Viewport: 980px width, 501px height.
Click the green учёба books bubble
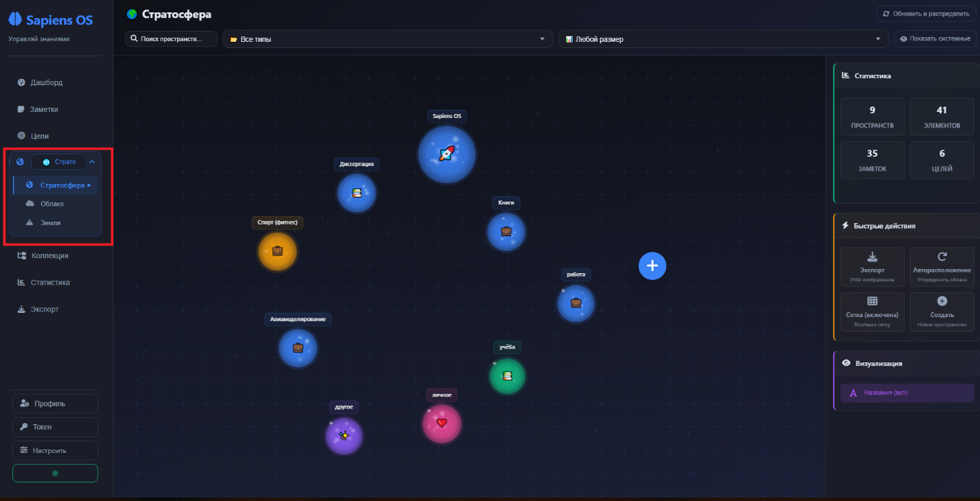pos(508,376)
